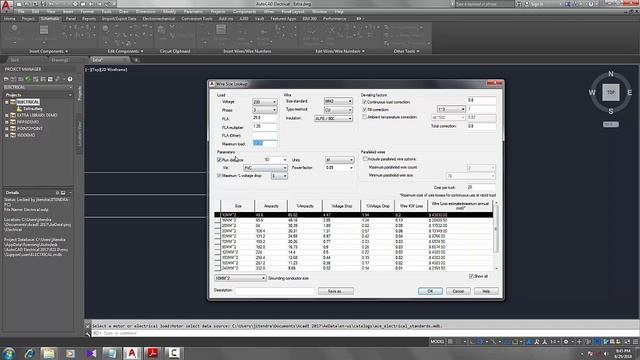This screenshot has width=640, height=360.
Task: Click the AutoCAD icon in Windows taskbar
Action: click(131, 353)
